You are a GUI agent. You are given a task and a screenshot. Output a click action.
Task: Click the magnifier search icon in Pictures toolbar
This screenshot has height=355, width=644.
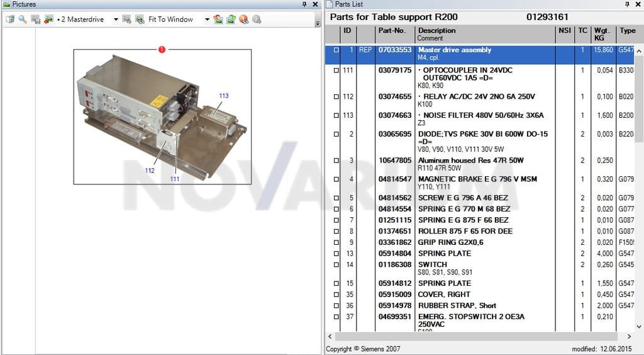tap(23, 20)
